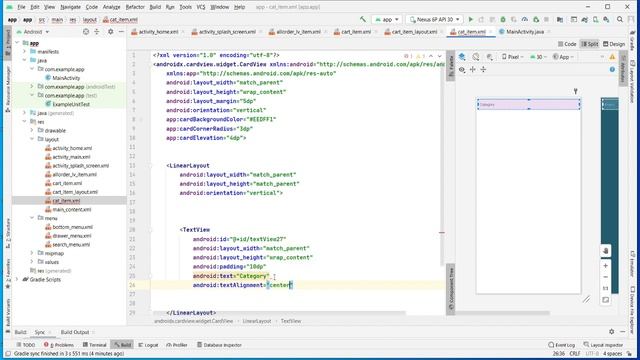Click orientation for preview icon

(476, 57)
